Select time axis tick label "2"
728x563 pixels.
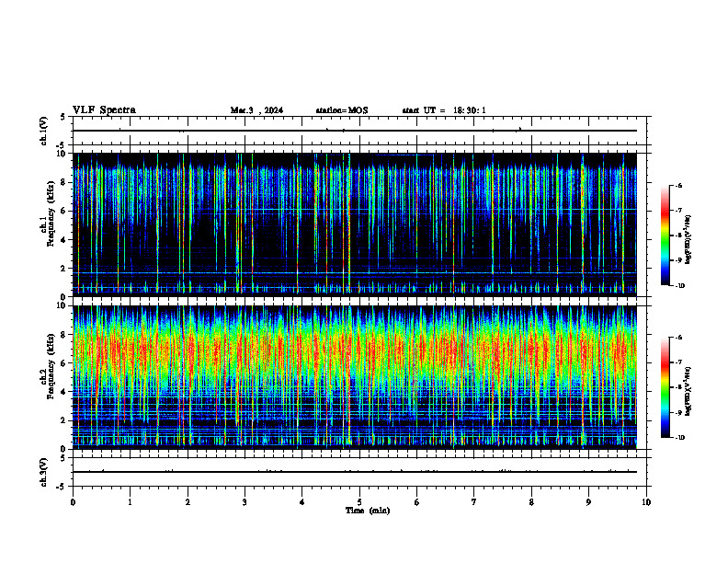pos(188,502)
